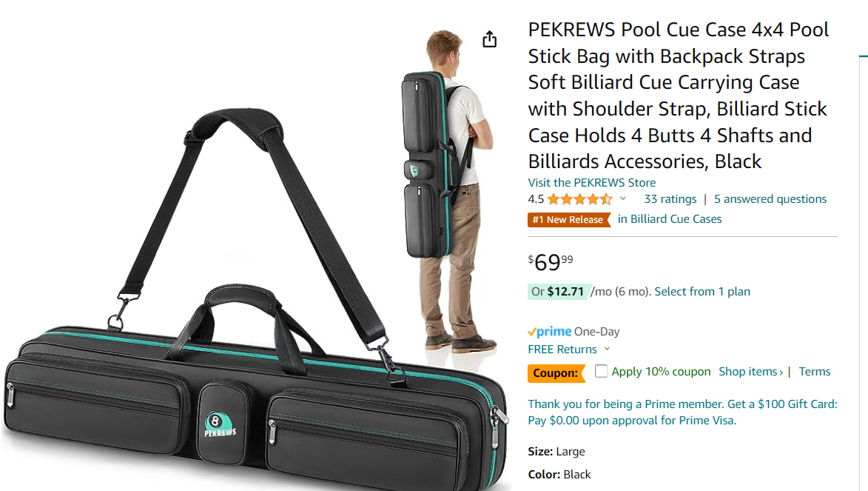Visit the PEKREWS Store link
The width and height of the screenshot is (868, 491).
[x=592, y=182]
